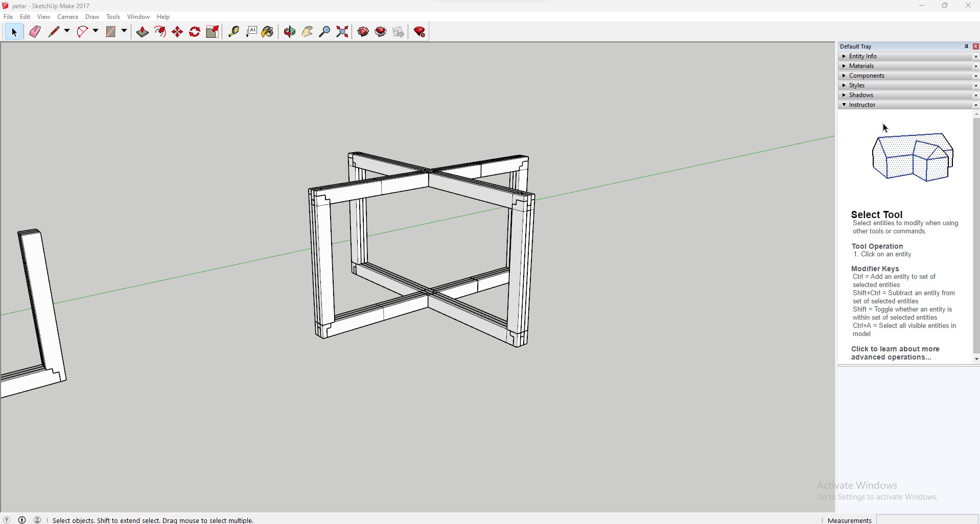Click to learn about more advanced operations link
Image resolution: width=980 pixels, height=524 pixels.
(x=895, y=353)
